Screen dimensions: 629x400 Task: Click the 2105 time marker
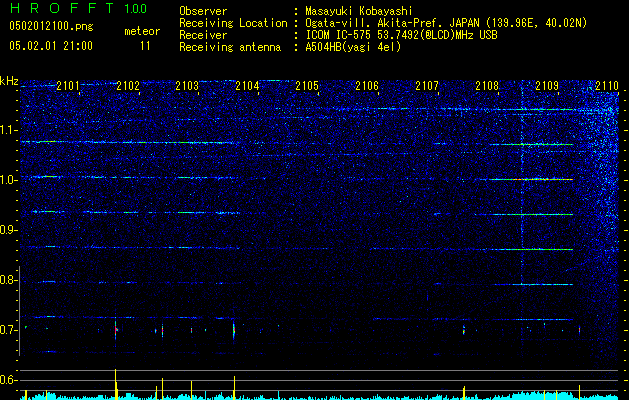(307, 85)
